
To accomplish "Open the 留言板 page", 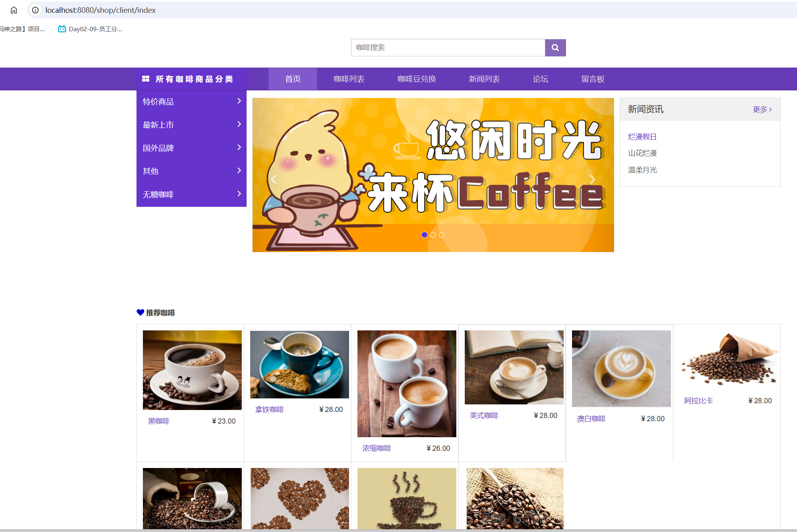I will 592,79.
